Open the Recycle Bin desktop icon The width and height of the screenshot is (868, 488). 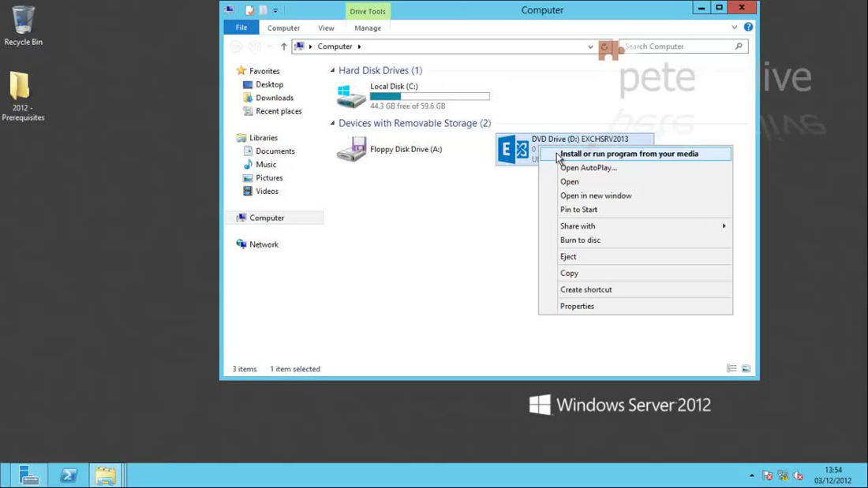coord(23,25)
